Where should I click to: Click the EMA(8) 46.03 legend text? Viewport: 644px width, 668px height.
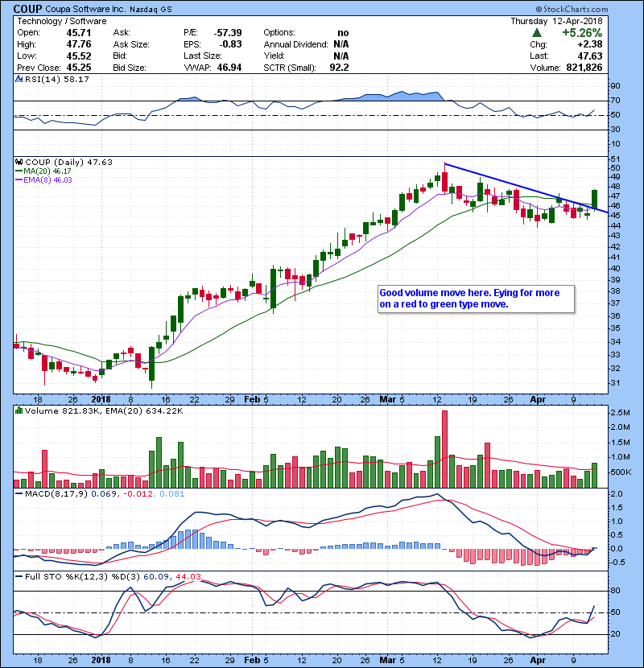coord(47,179)
